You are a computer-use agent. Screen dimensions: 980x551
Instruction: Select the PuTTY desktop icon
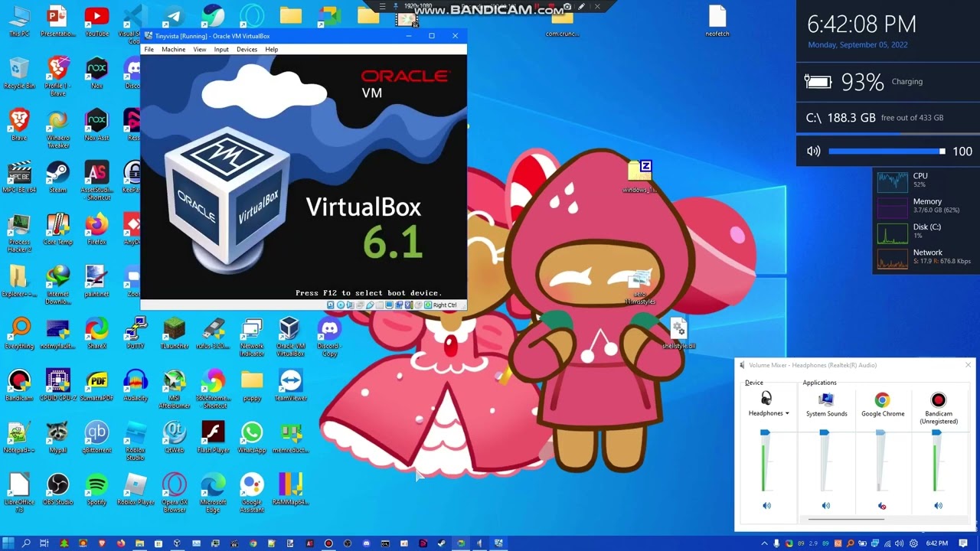[136, 332]
